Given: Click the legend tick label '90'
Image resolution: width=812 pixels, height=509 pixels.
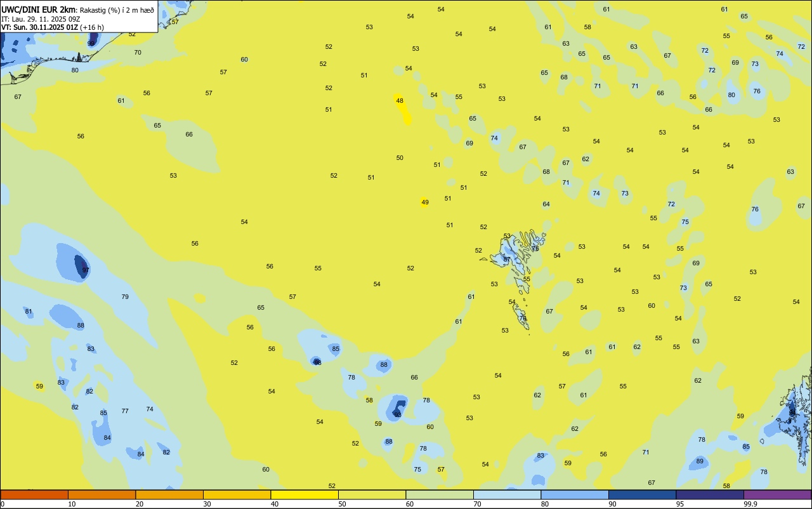Looking at the screenshot, I should click(x=612, y=504).
